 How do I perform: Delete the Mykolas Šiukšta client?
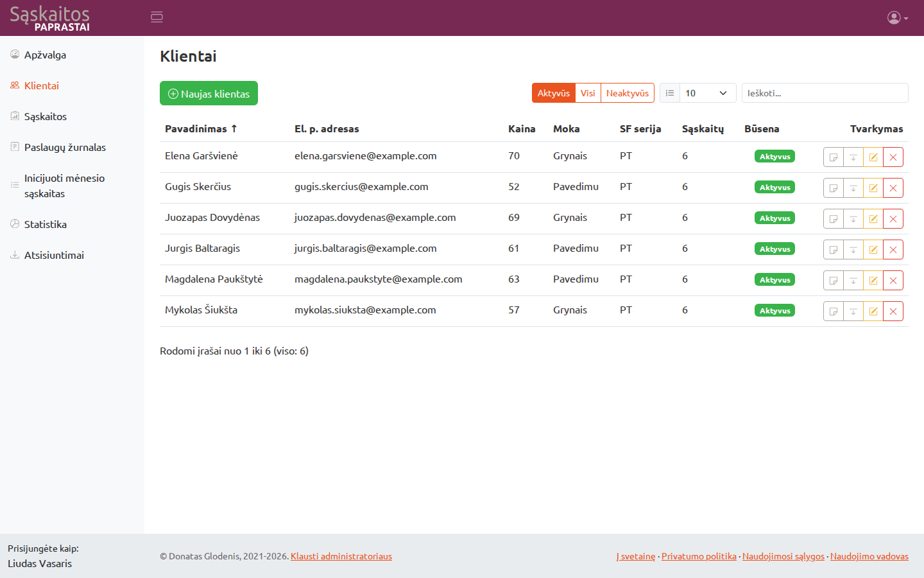pyautogui.click(x=893, y=311)
